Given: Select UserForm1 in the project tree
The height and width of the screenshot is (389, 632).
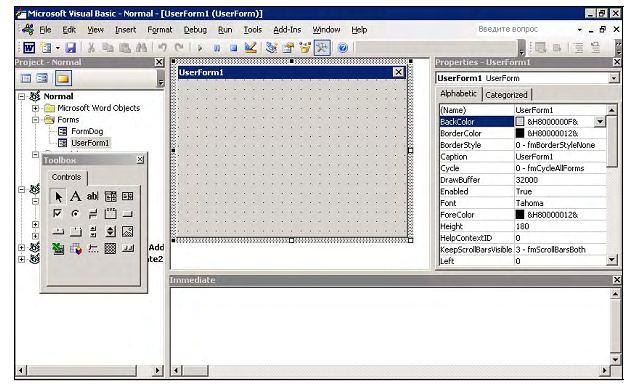Looking at the screenshot, I should (x=90, y=143).
